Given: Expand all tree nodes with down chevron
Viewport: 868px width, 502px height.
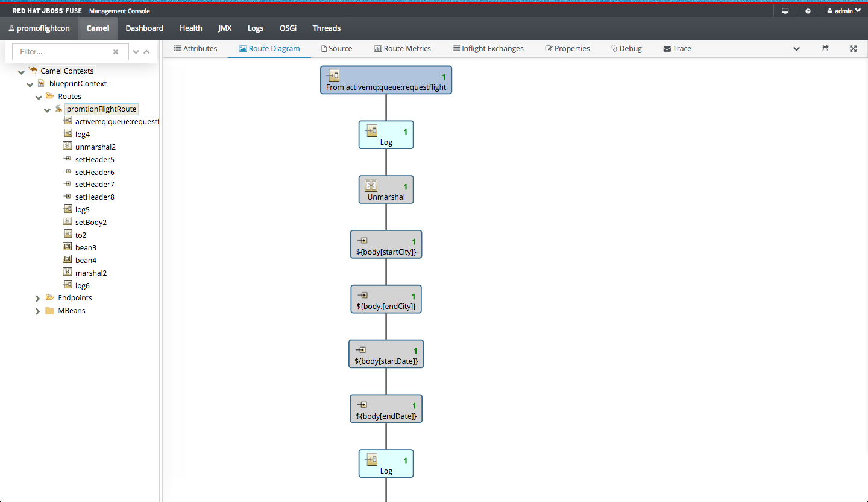Looking at the screenshot, I should coord(136,52).
